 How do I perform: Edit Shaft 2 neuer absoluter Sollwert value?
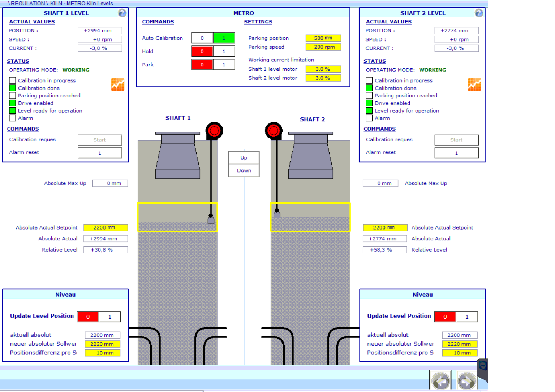coord(460,344)
